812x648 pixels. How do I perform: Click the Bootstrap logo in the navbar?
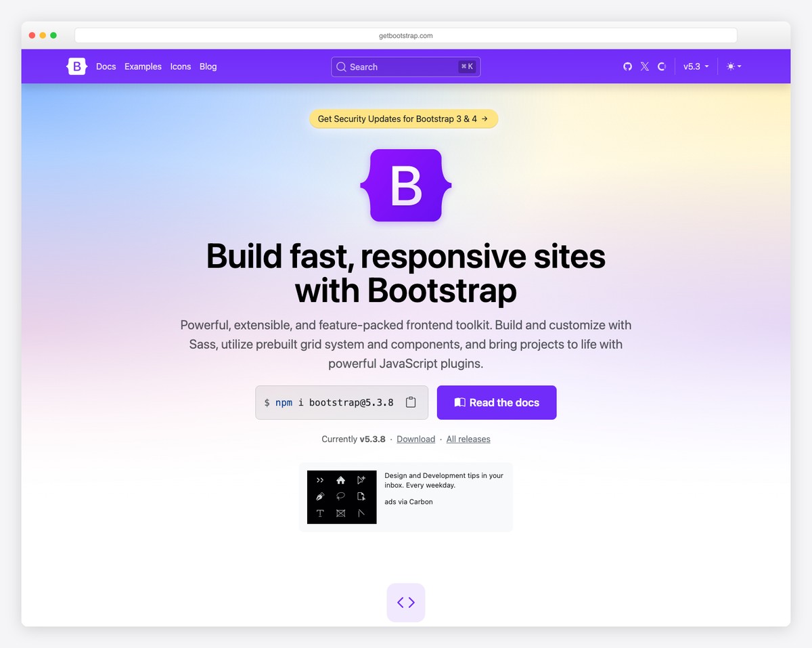point(76,66)
